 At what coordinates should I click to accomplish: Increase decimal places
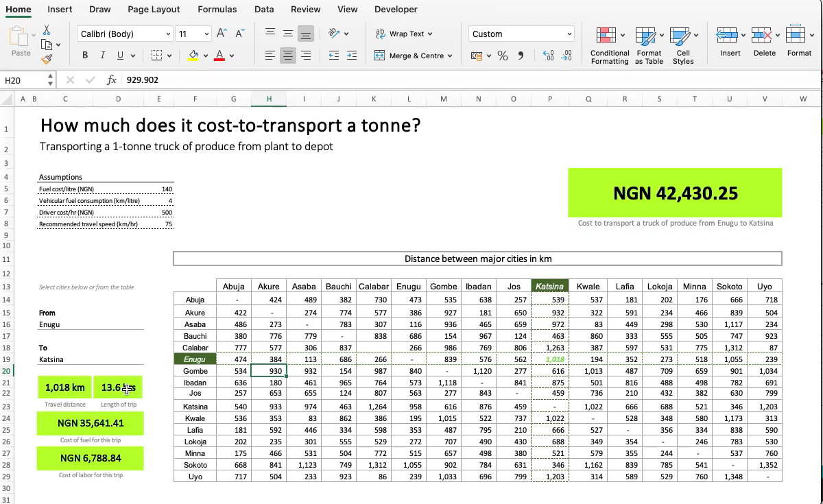(x=548, y=56)
